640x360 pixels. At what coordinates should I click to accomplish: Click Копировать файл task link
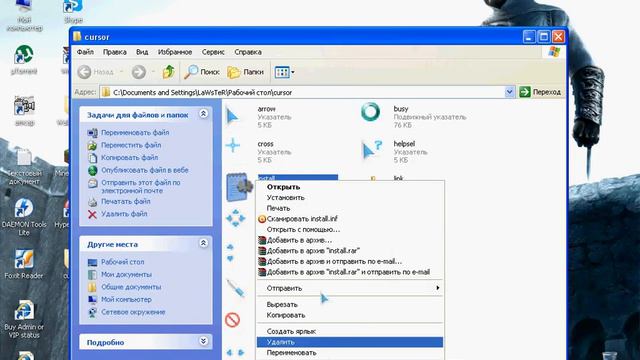click(129, 158)
